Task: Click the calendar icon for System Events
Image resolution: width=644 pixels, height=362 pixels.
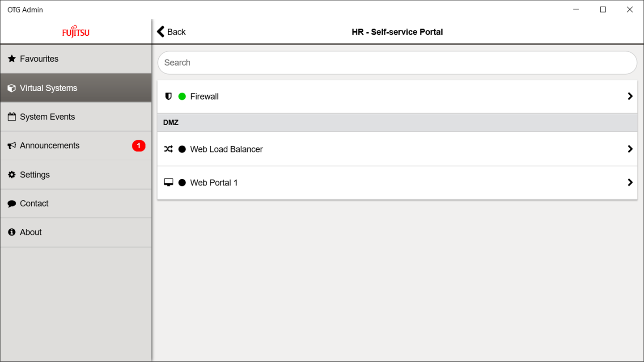Action: pos(12,117)
